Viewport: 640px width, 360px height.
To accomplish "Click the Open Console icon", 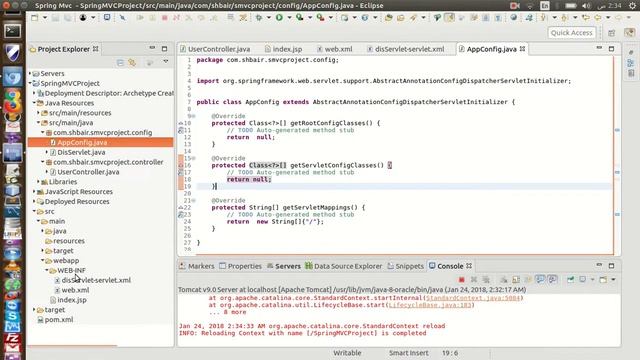I will click(x=603, y=280).
